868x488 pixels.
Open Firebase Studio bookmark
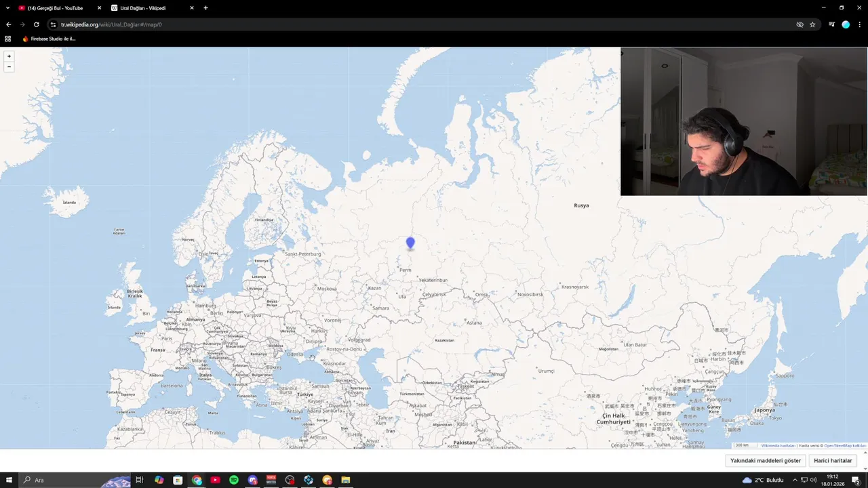(49, 39)
